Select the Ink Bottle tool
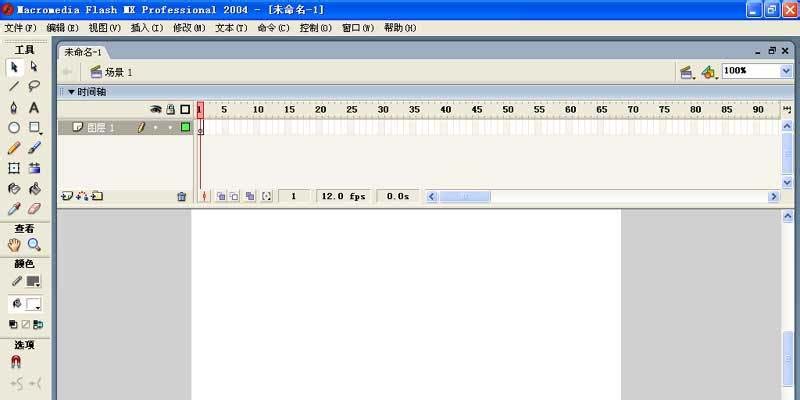Image resolution: width=800 pixels, height=400 pixels. tap(14, 189)
